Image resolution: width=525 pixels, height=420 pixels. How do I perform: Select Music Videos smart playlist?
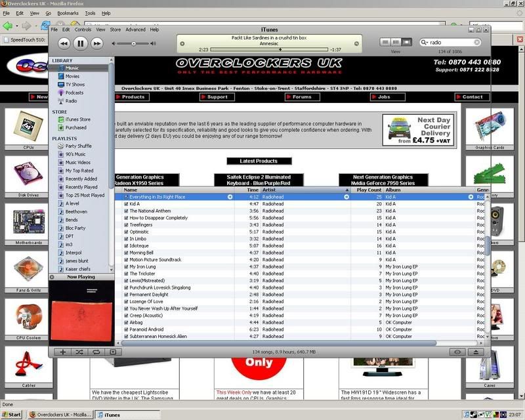point(77,163)
